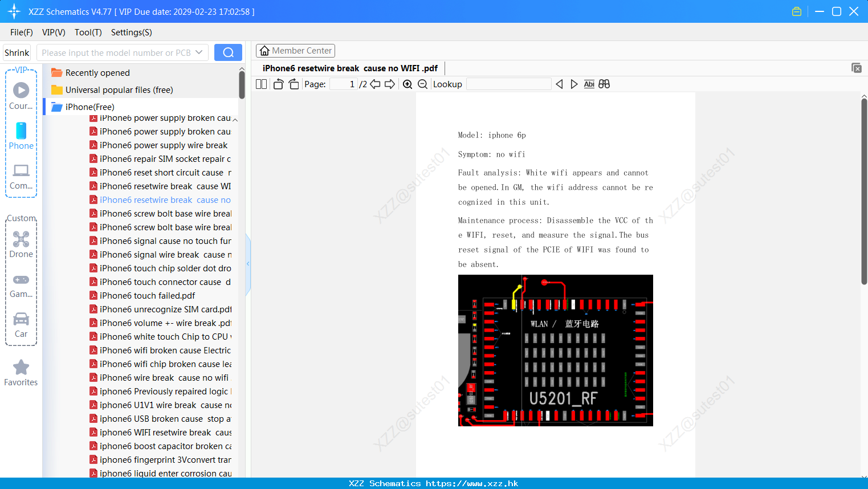The image size is (868, 489).
Task: Click the U5201_RF schematic image
Action: click(556, 351)
